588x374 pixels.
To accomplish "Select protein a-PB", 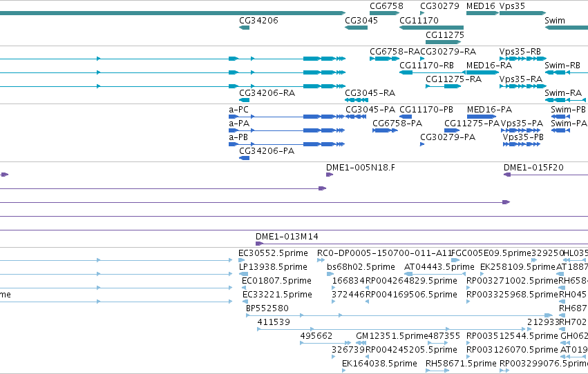I will pos(287,144).
